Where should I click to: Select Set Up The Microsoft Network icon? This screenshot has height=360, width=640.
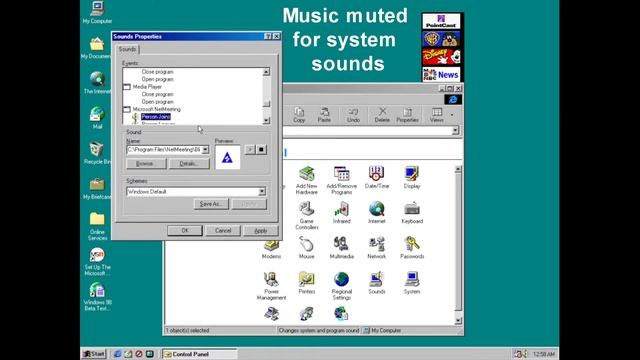pos(97,261)
